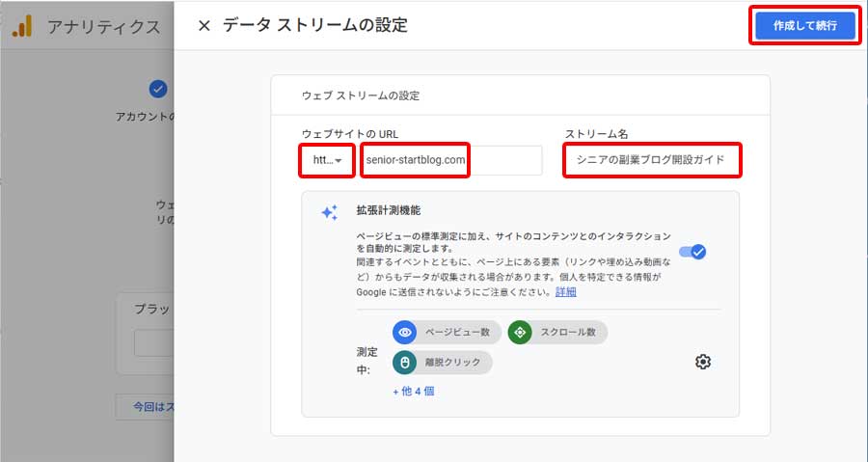The width and height of the screenshot is (868, 462).
Task: Close the データ ストリームの設定 panel
Action: click(x=203, y=25)
